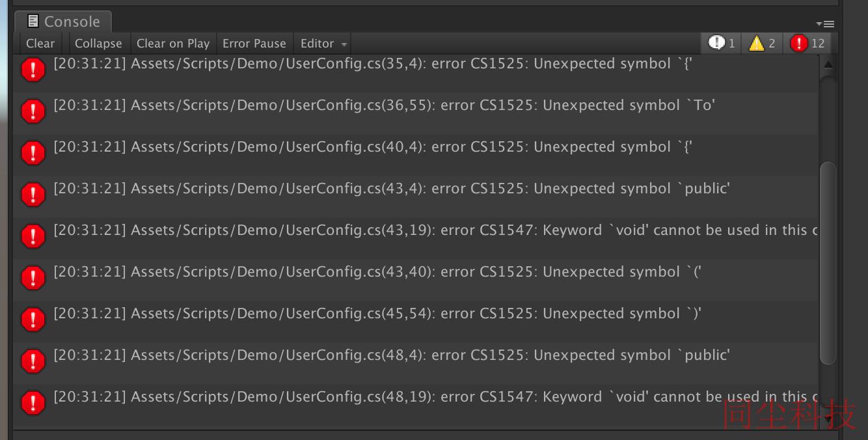Click the console vertical scrollbar thumb

(828, 263)
